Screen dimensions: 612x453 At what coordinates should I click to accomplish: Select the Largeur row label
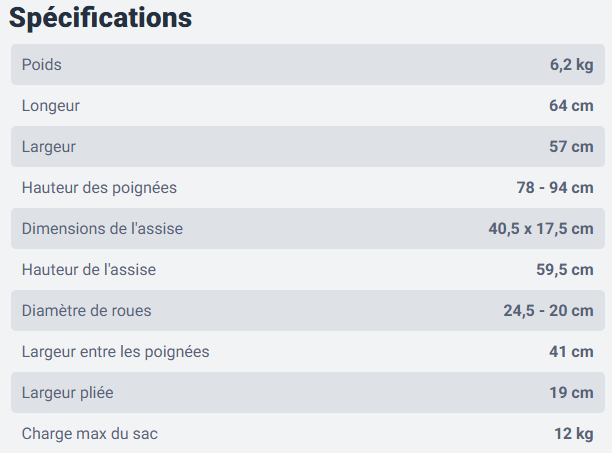[49, 147]
